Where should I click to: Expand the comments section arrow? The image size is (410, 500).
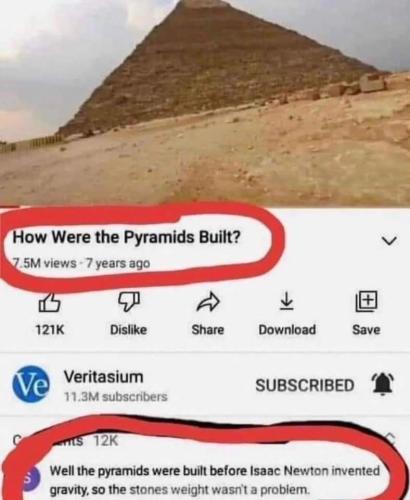coord(391,439)
